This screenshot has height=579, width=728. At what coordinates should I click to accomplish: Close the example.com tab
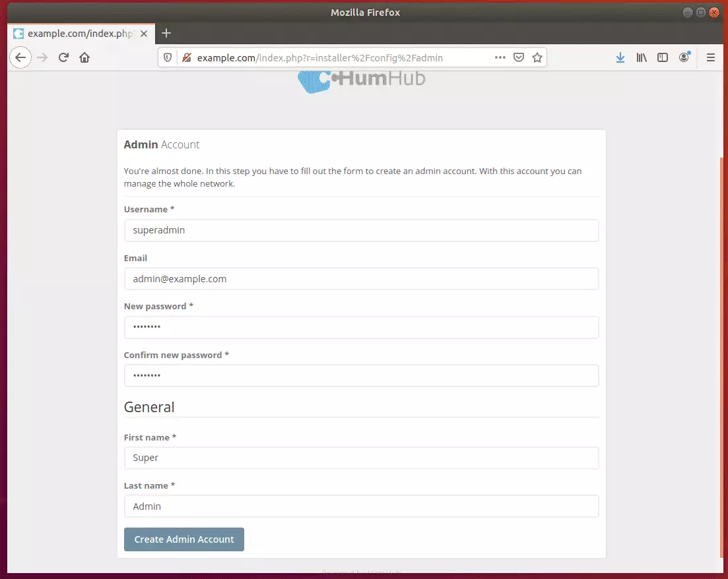pos(144,34)
